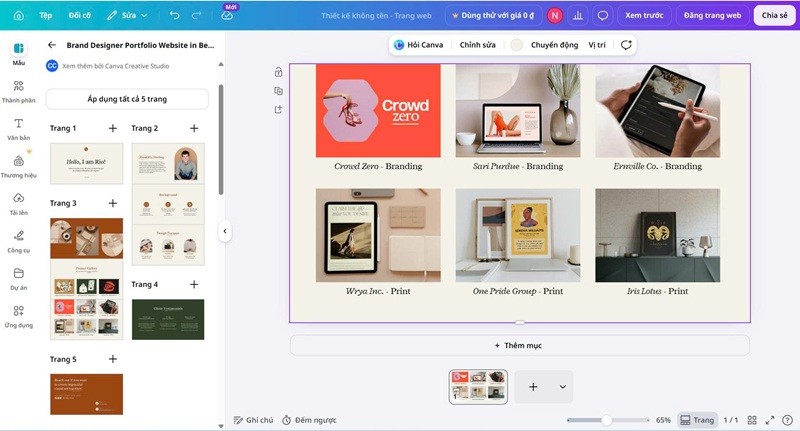Click the template panel scrollbar
800x431 pixels.
(x=221, y=139)
